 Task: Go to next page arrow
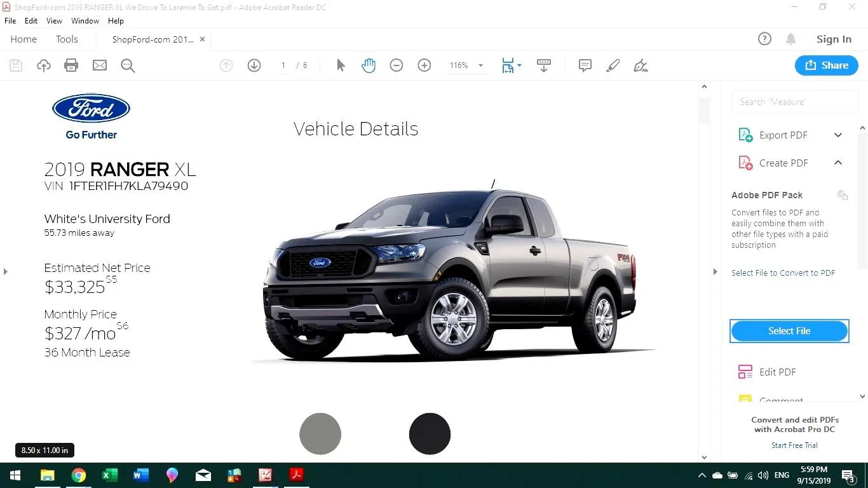coord(254,65)
